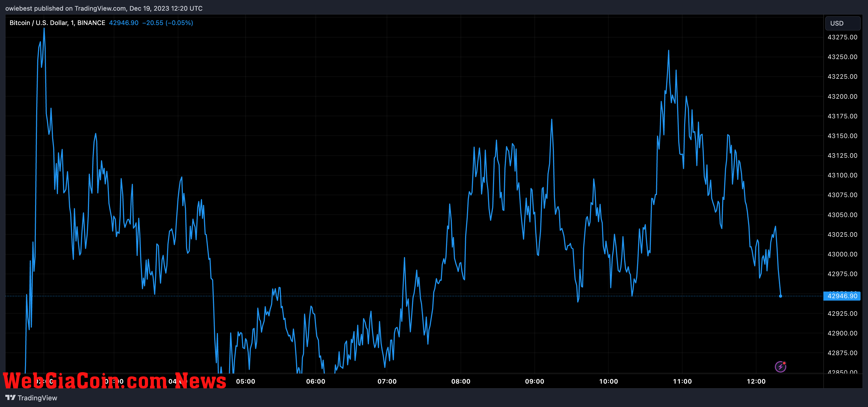Click the 12:00 time axis label
The width and height of the screenshot is (868, 407).
point(756,381)
